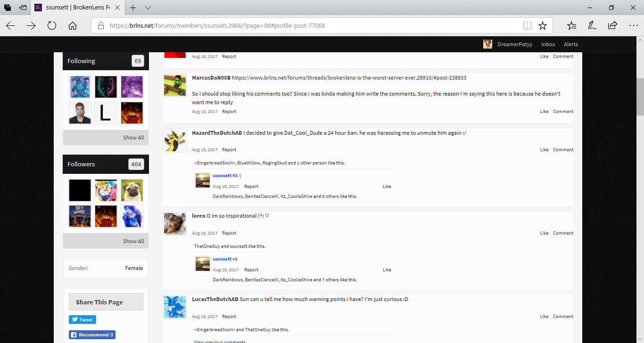Image resolution: width=644 pixels, height=343 pixels.
Task: Open HazardTheDutchAD's profile name link
Action: click(x=217, y=133)
